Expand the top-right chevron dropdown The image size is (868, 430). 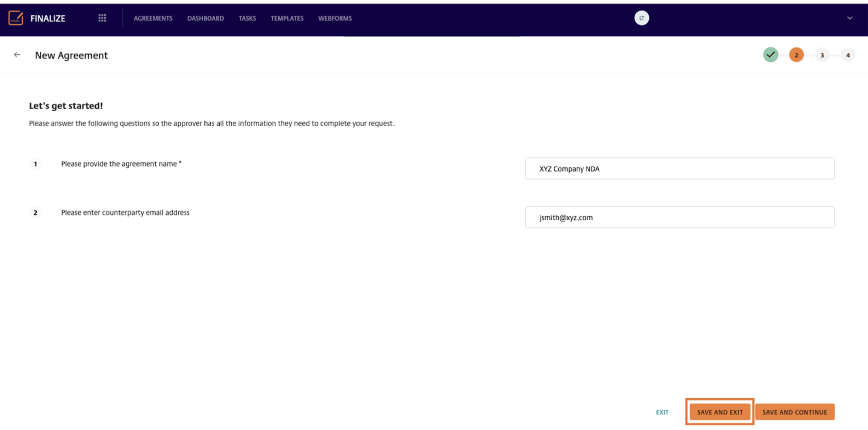click(x=849, y=18)
